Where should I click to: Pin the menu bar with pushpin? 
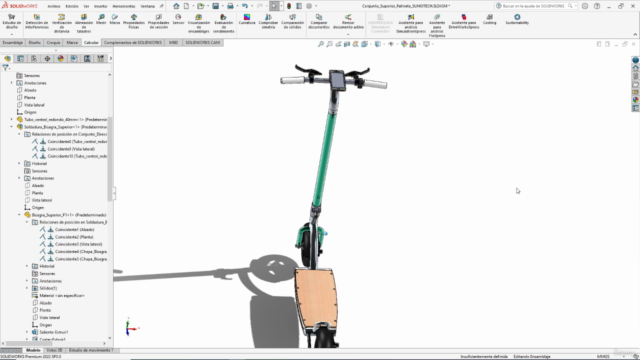161,6
